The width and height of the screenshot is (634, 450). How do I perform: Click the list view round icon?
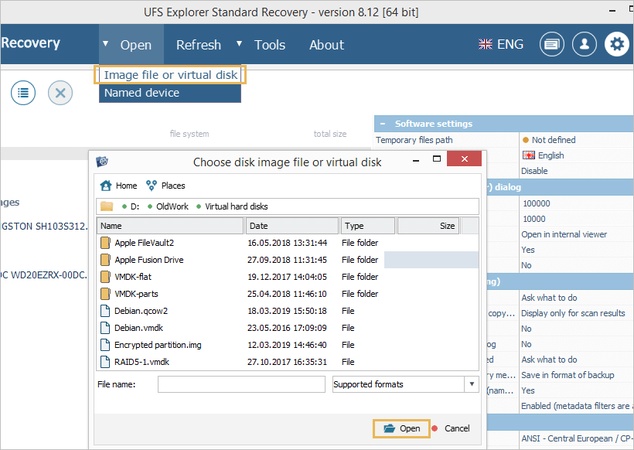[23, 93]
